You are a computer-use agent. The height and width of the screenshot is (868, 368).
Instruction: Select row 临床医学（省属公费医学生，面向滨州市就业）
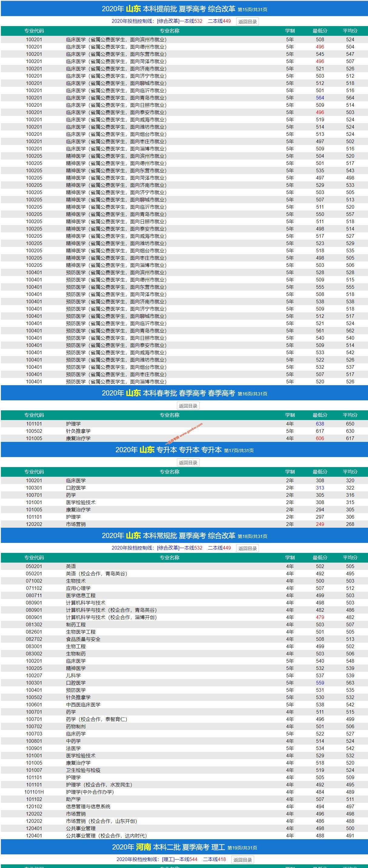pos(184,39)
